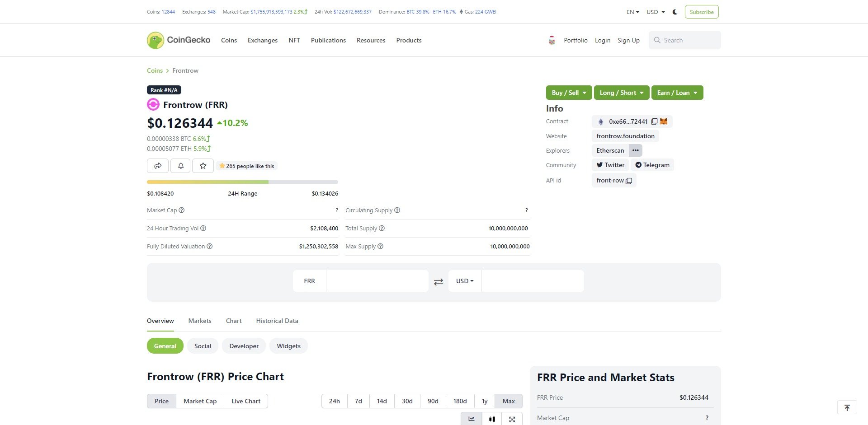Viewport: 868px width, 425px height.
Task: Copy the contract address icon
Action: 654,121
